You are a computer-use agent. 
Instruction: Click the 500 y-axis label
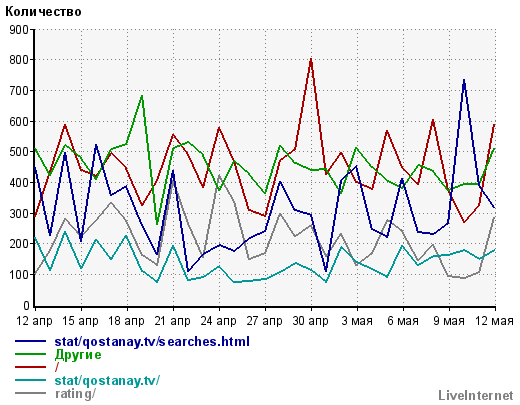19,152
